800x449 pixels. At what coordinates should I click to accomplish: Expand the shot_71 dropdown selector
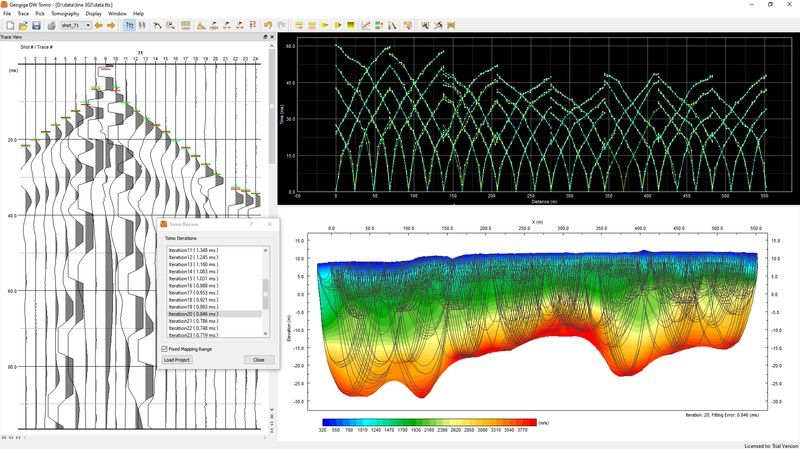point(88,25)
